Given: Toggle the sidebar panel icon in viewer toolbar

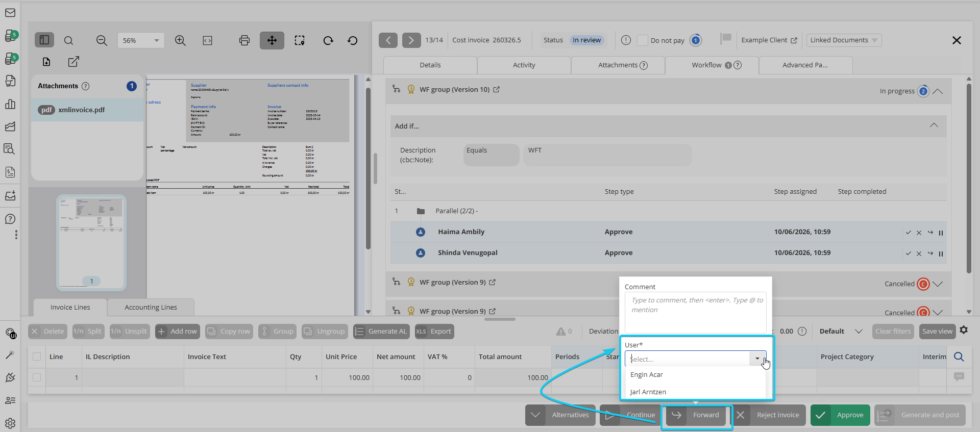Looking at the screenshot, I should [x=44, y=40].
